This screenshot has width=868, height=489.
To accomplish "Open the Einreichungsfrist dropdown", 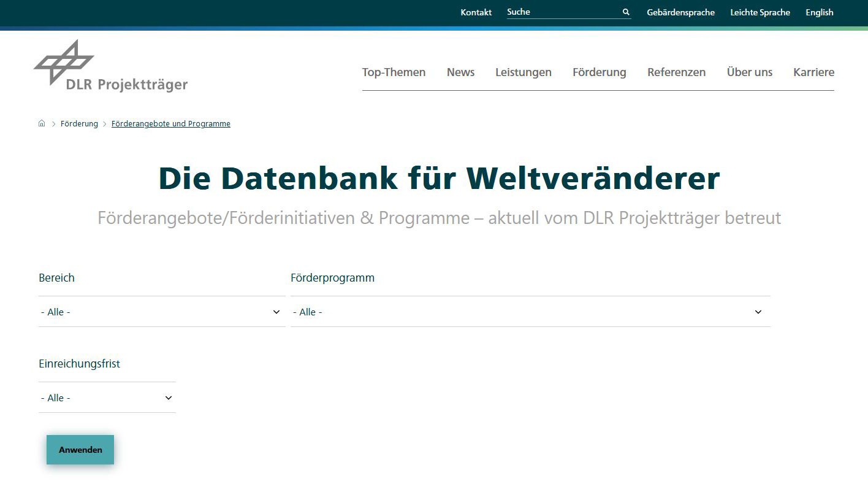I will pos(107,398).
